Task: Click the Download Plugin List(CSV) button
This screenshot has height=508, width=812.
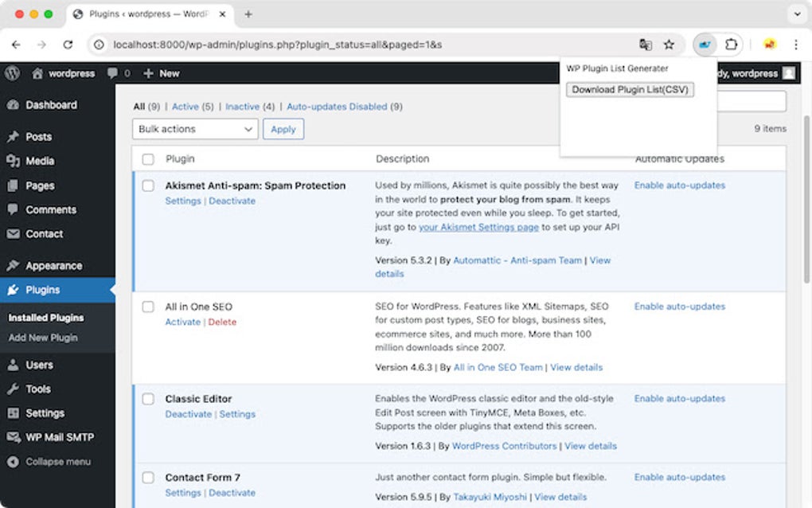Action: 630,89
